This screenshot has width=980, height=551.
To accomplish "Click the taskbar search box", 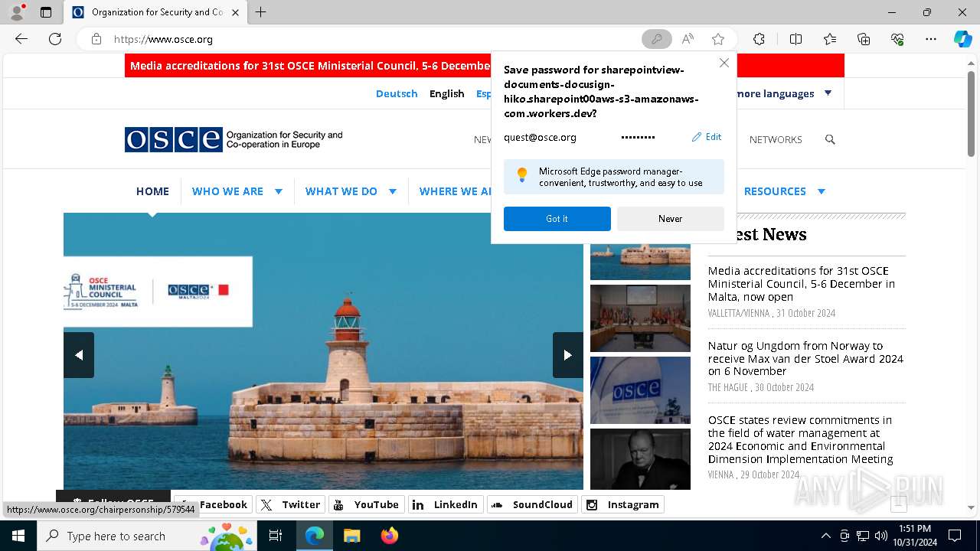I will tap(147, 536).
